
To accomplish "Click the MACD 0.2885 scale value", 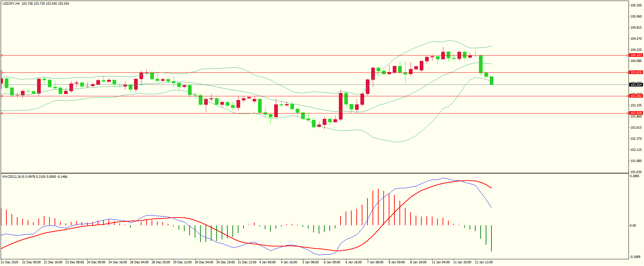I will point(635,176).
